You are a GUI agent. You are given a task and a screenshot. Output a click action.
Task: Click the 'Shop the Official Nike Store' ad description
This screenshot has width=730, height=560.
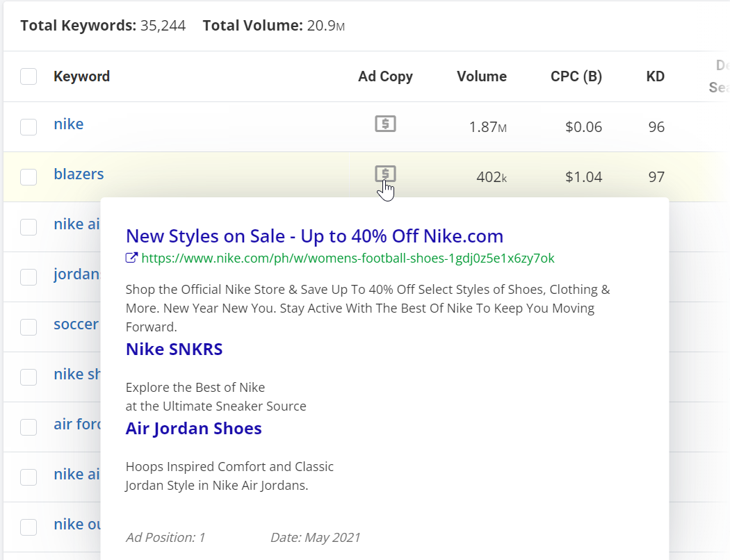point(368,308)
